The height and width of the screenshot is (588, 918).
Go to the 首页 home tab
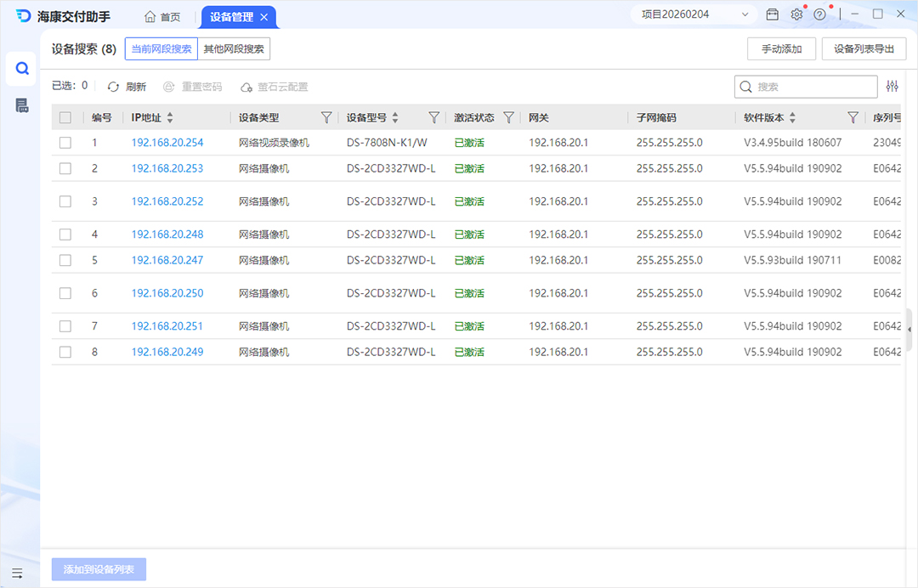162,17
